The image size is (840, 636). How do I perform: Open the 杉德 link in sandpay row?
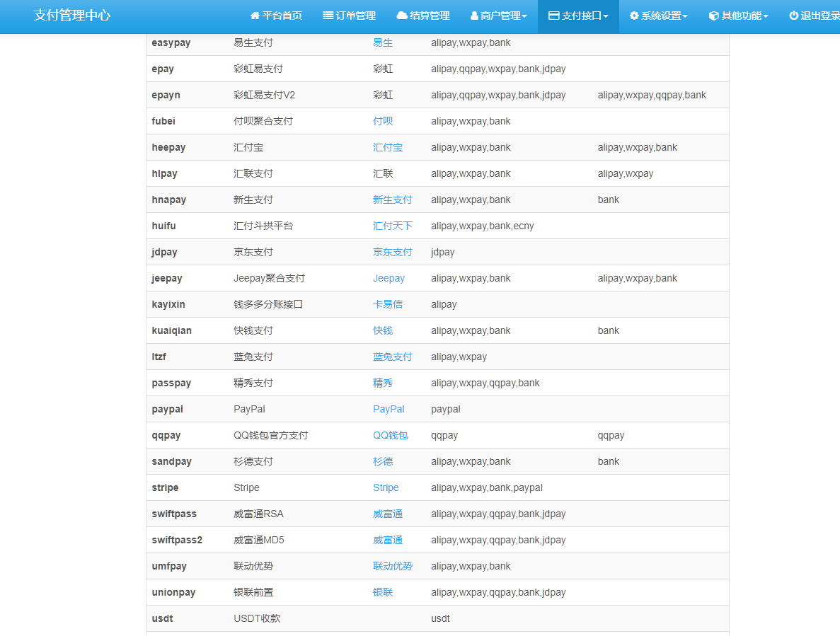383,461
